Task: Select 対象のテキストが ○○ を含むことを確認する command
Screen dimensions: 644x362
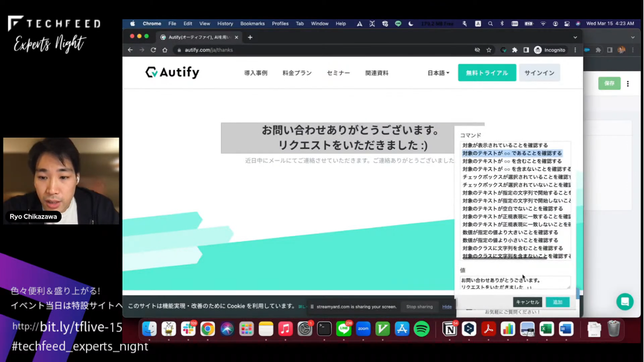Action: [512, 161]
